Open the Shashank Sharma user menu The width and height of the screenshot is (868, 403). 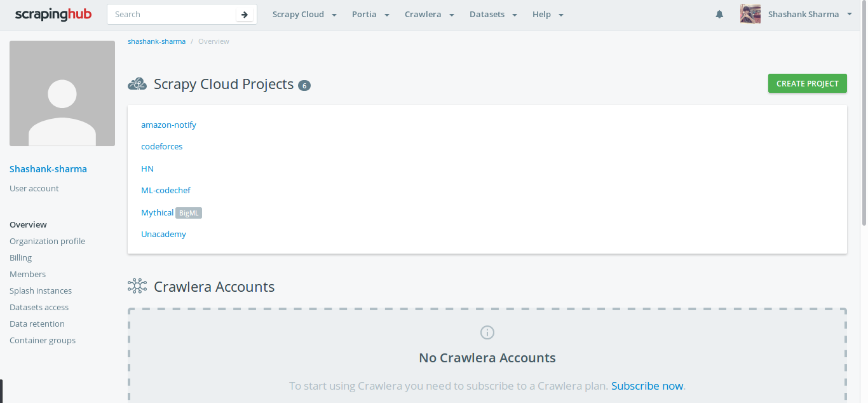point(810,14)
